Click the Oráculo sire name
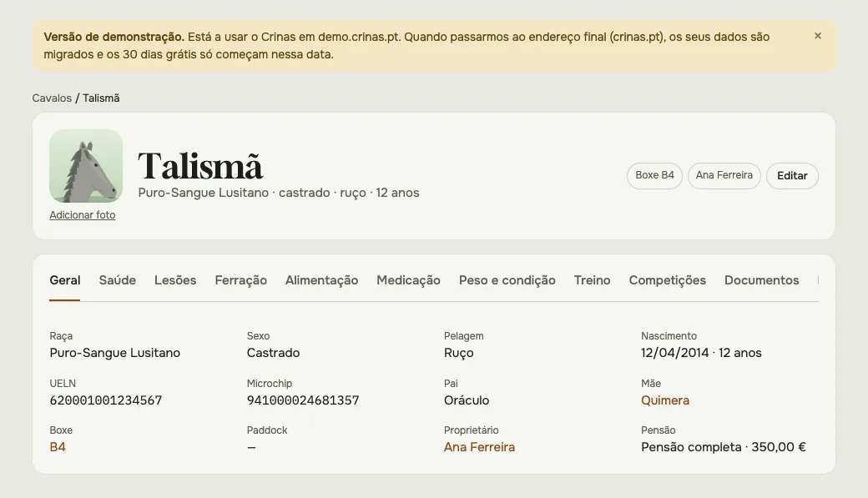 pos(467,400)
